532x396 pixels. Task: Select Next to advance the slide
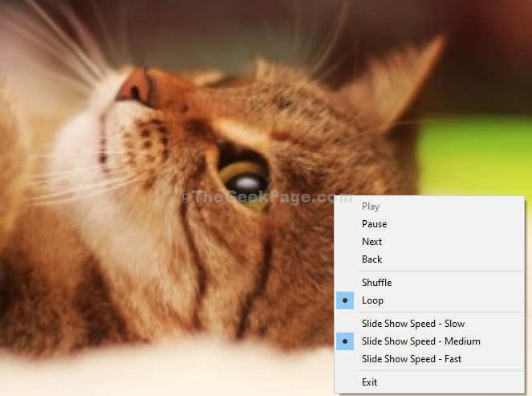point(429,242)
